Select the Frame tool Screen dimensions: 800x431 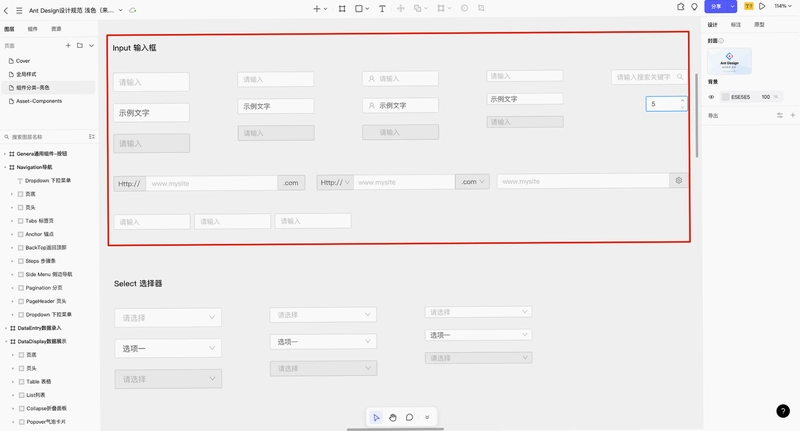pos(342,9)
